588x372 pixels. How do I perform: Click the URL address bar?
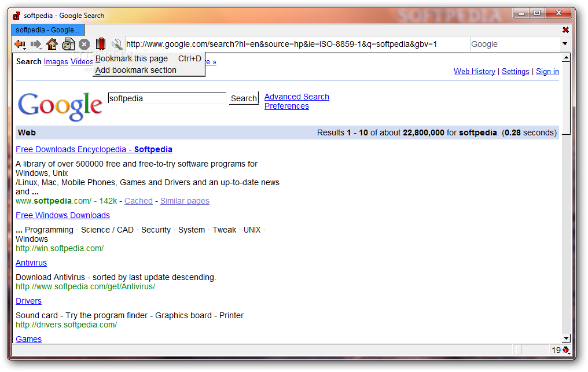[297, 44]
